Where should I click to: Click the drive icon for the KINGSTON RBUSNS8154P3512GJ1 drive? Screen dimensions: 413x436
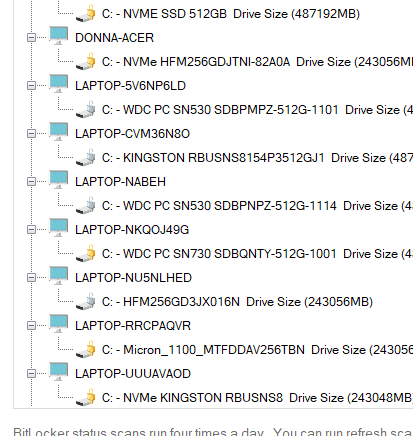(x=86, y=157)
